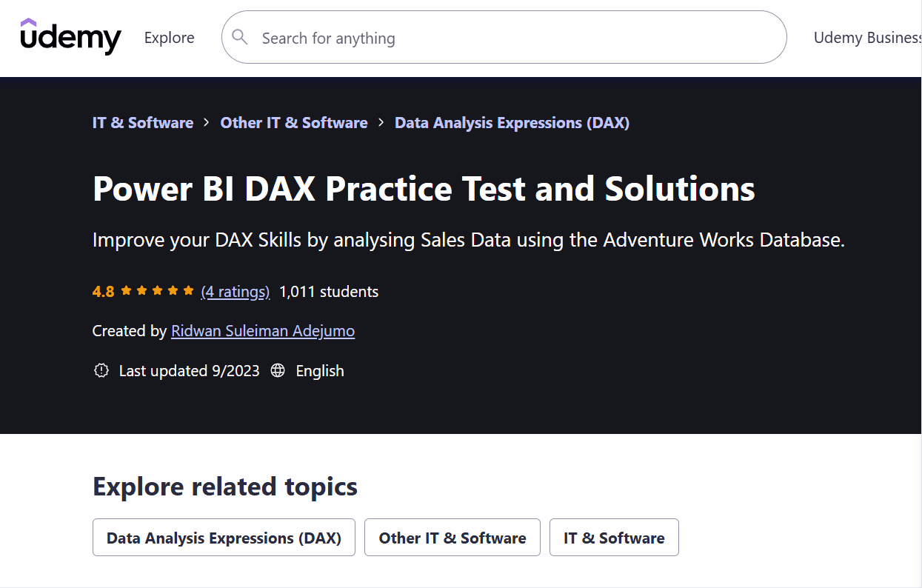Click the Last updated 9/2023 text
Image resolution: width=922 pixels, height=588 pixels.
pos(190,371)
